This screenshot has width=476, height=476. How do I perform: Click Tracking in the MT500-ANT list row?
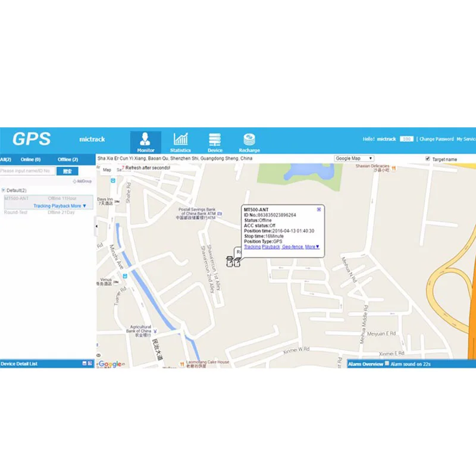coord(42,206)
